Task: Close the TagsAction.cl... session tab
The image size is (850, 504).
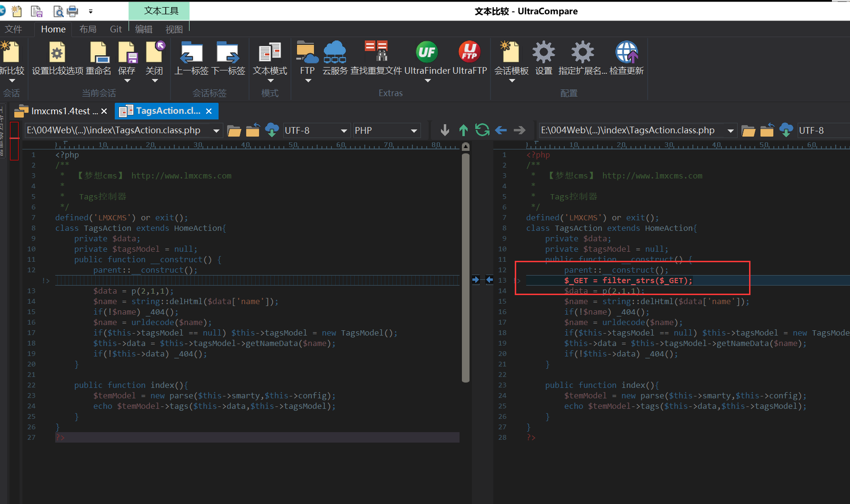Action: pyautogui.click(x=209, y=111)
